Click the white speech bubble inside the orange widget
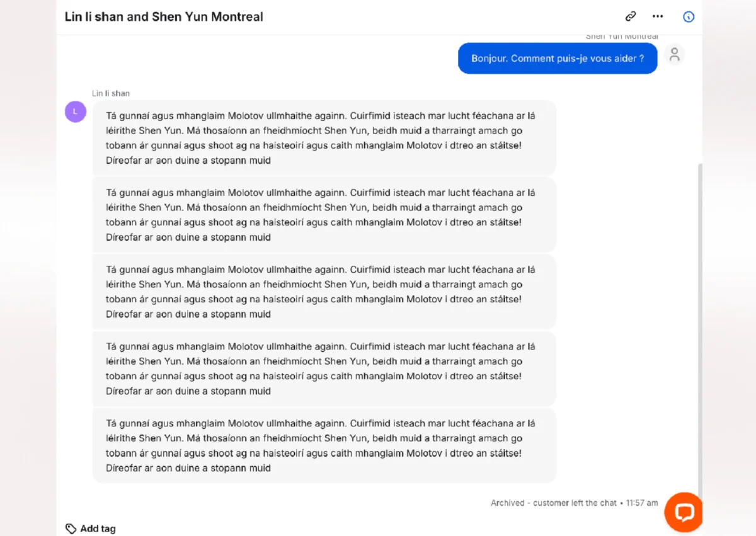756x536 pixels. point(684,512)
